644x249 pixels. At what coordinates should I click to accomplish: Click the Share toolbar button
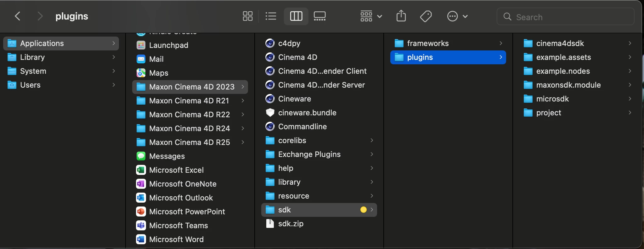click(401, 16)
